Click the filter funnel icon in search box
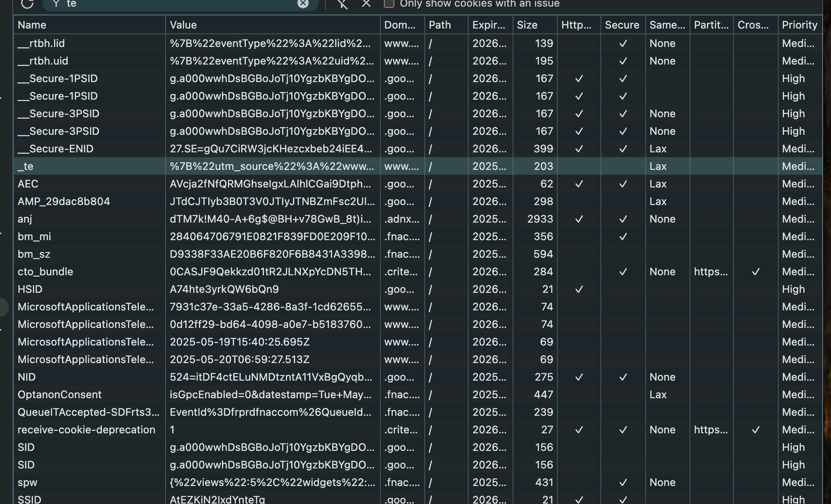This screenshot has width=831, height=504. coord(56,4)
